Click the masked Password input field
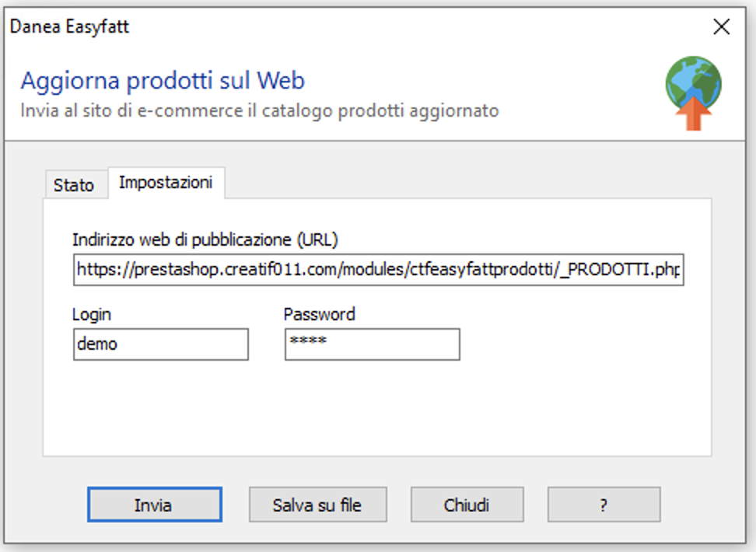756x552 pixels. coord(373,344)
